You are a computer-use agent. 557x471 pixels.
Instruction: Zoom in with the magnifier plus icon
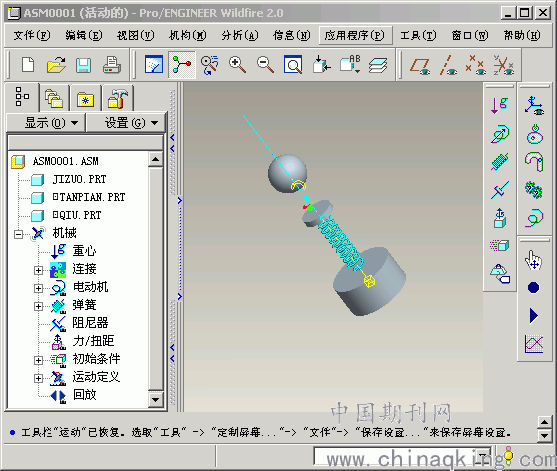237,65
